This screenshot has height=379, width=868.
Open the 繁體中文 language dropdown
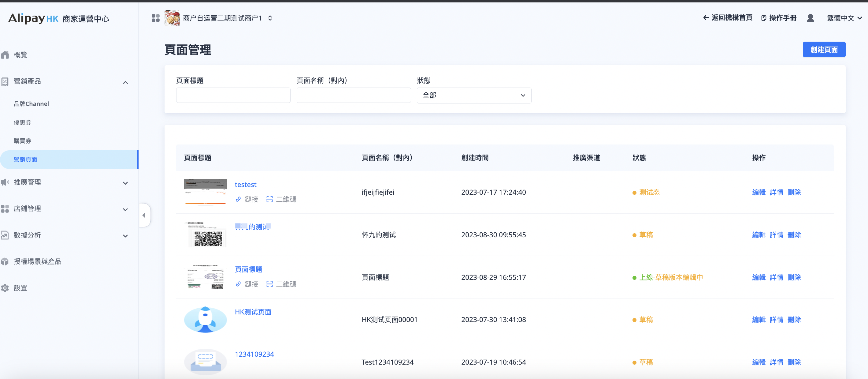tap(844, 18)
